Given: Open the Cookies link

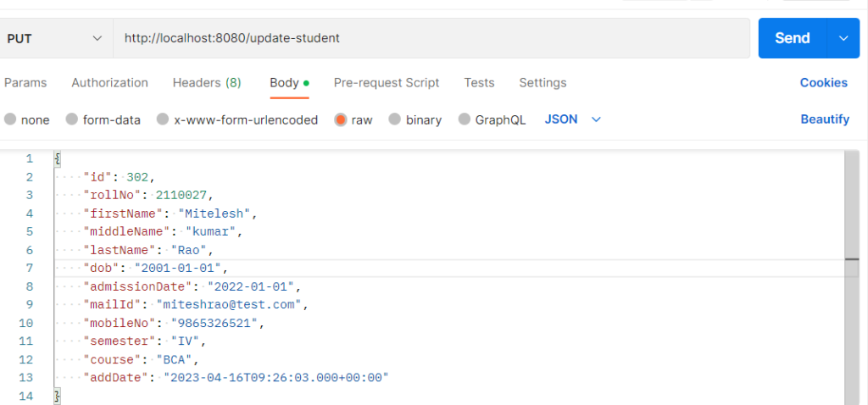Looking at the screenshot, I should (824, 83).
